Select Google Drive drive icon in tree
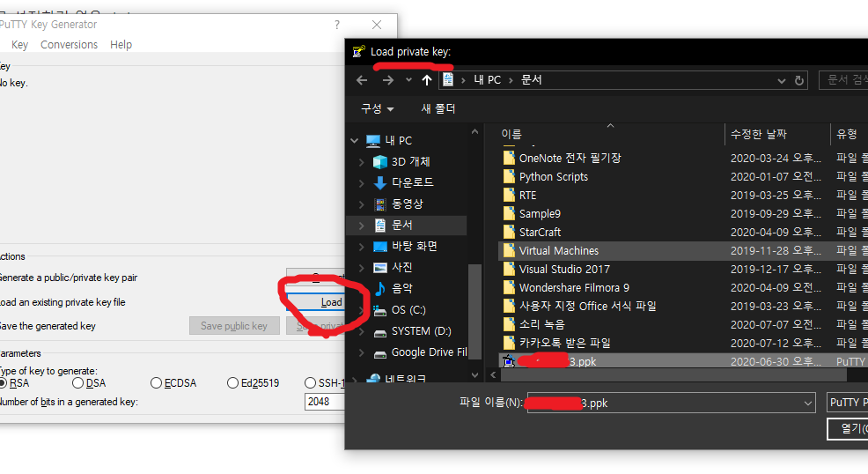Screen dimensions: 868x474 (x=379, y=353)
